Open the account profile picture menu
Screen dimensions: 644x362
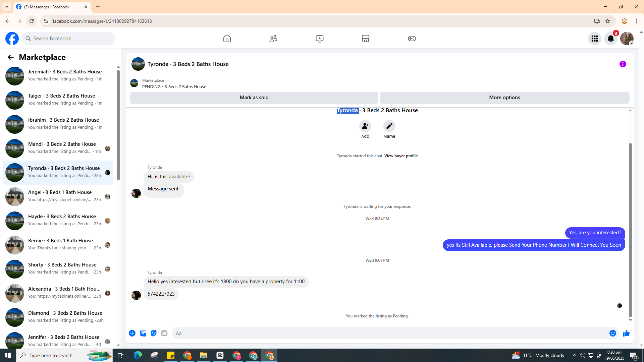tap(627, 39)
